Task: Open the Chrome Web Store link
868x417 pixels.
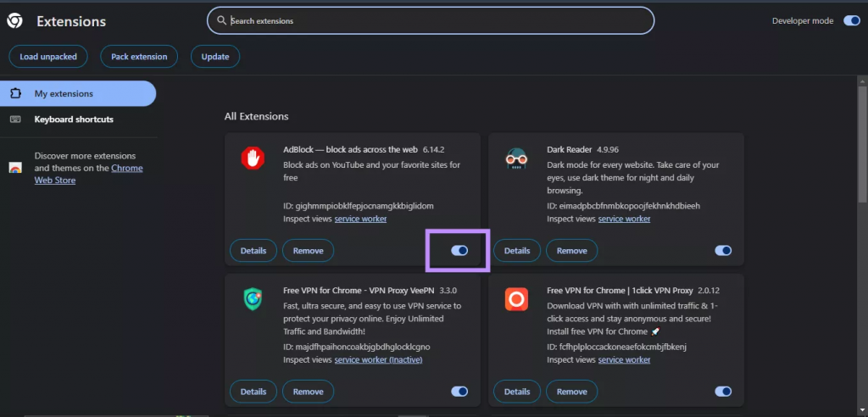Action: point(88,174)
